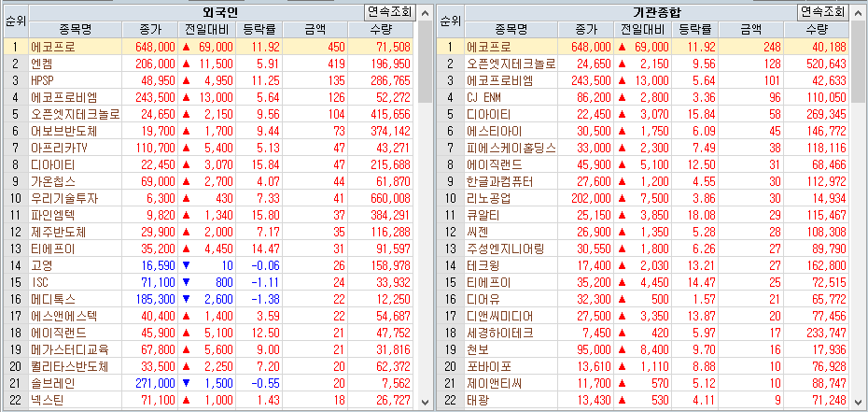Select CJ ENM stock row
The width and height of the screenshot is (868, 412).
(x=644, y=97)
